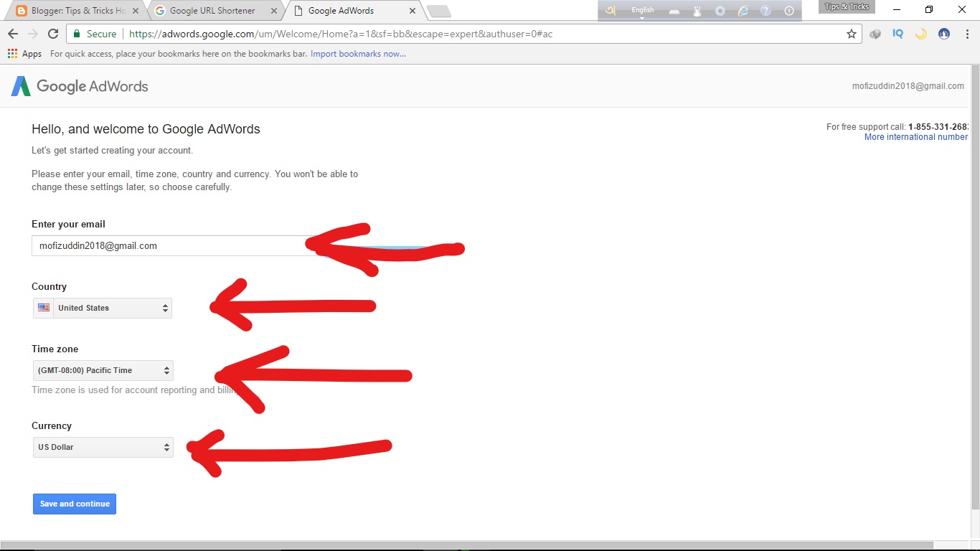Screen dimensions: 980x551
Task: Click the Bangla letter icon in language bar
Action: (610, 11)
